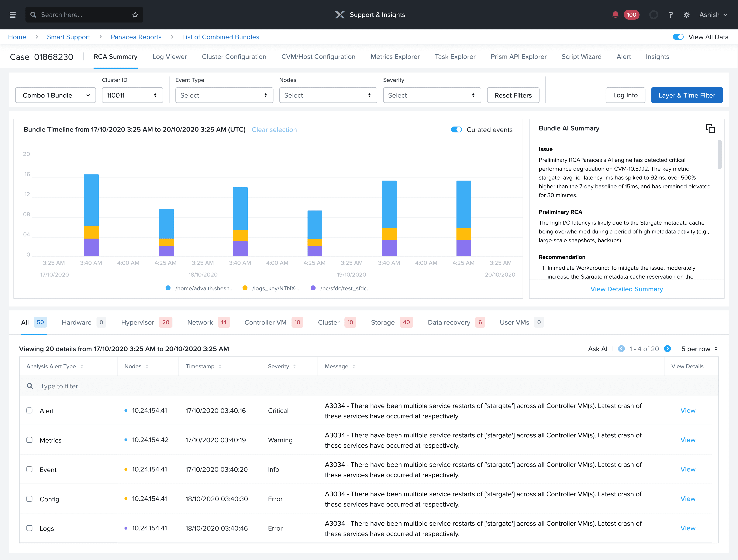The width and height of the screenshot is (738, 560).
Task: Check the Metrics row checkbox
Action: [x=29, y=440]
